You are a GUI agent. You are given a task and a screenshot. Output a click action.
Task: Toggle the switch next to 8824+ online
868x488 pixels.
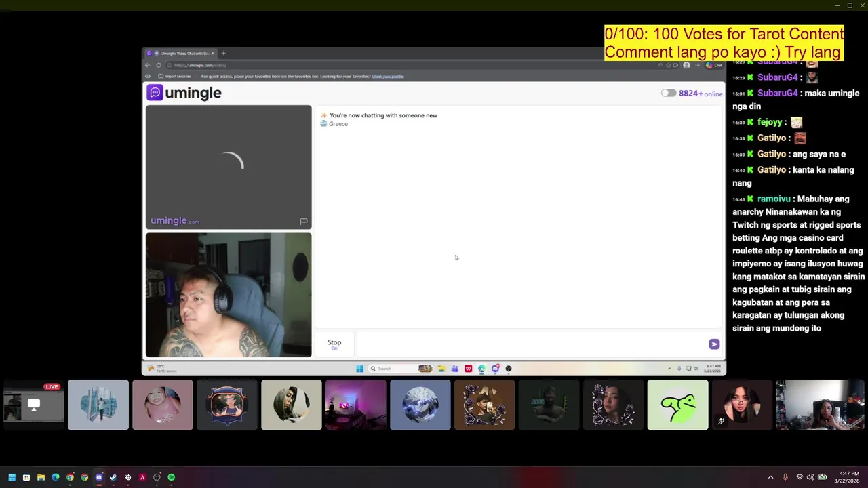click(669, 94)
